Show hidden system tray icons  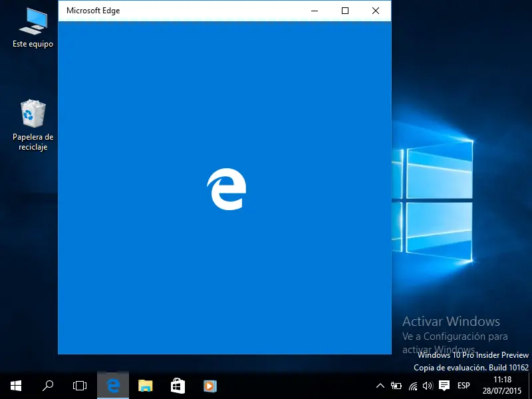(x=380, y=386)
